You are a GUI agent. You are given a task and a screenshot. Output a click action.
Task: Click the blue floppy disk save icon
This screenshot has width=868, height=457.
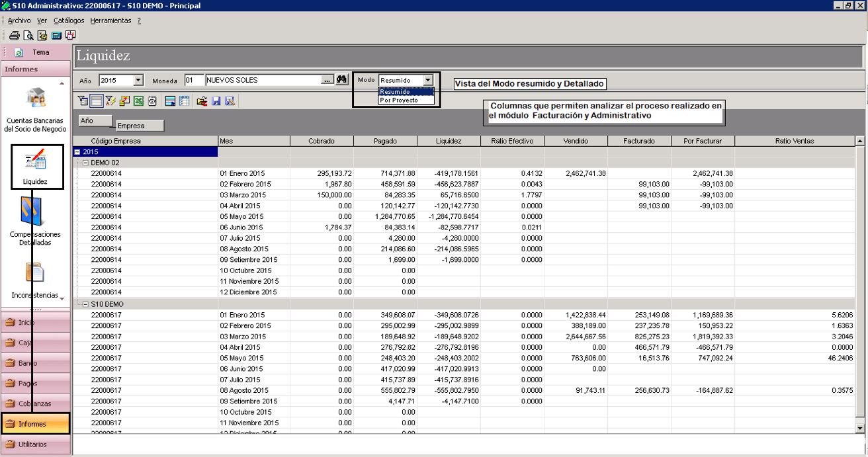[216, 101]
